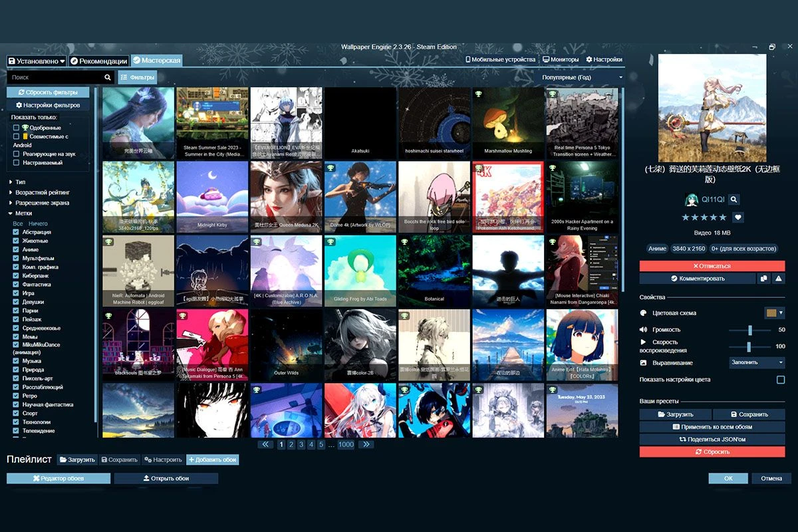Click the image icon beside Выравнивание
Viewport: 798px width, 532px height.
[643, 362]
